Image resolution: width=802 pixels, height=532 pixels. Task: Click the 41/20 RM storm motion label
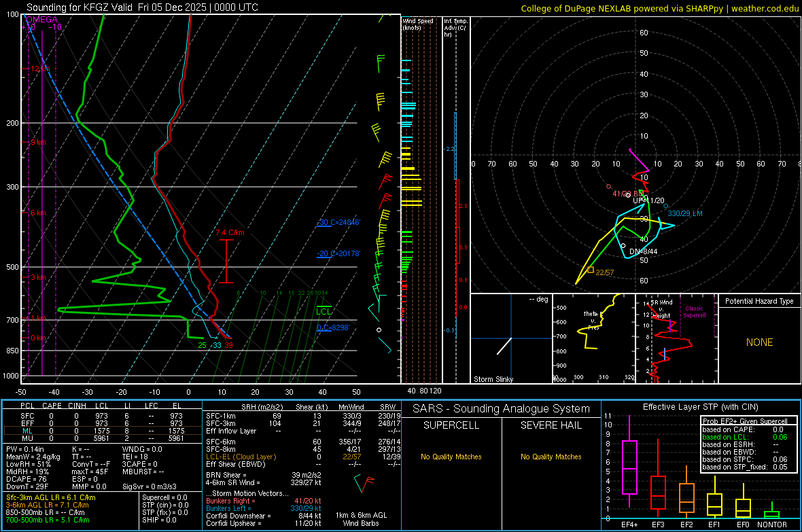point(627,194)
